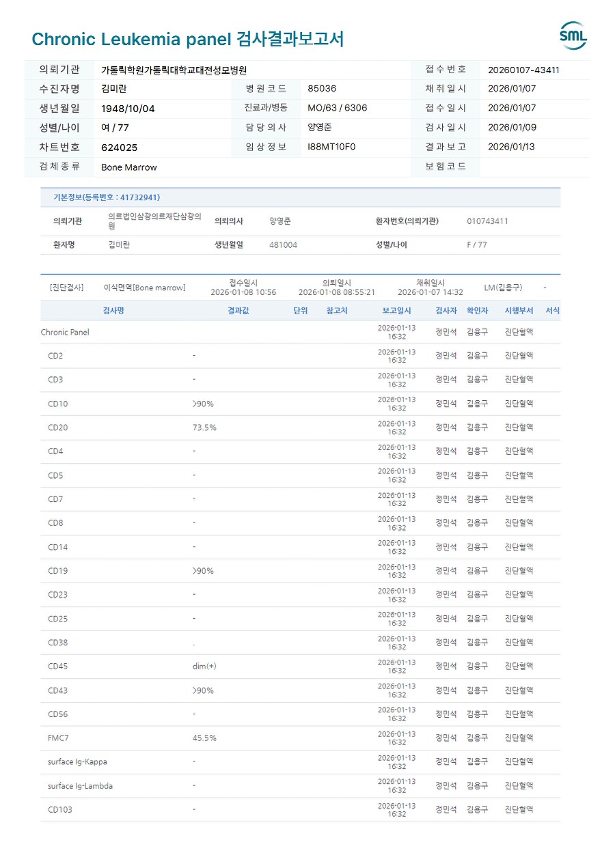615x868 pixels.
Task: Select the CD103 test row label
Action: 60,810
